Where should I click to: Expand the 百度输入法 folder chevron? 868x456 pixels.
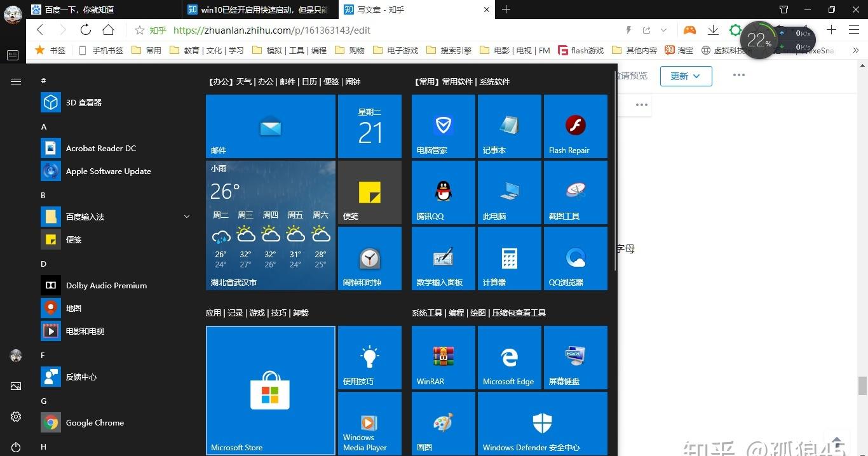pyautogui.click(x=187, y=217)
